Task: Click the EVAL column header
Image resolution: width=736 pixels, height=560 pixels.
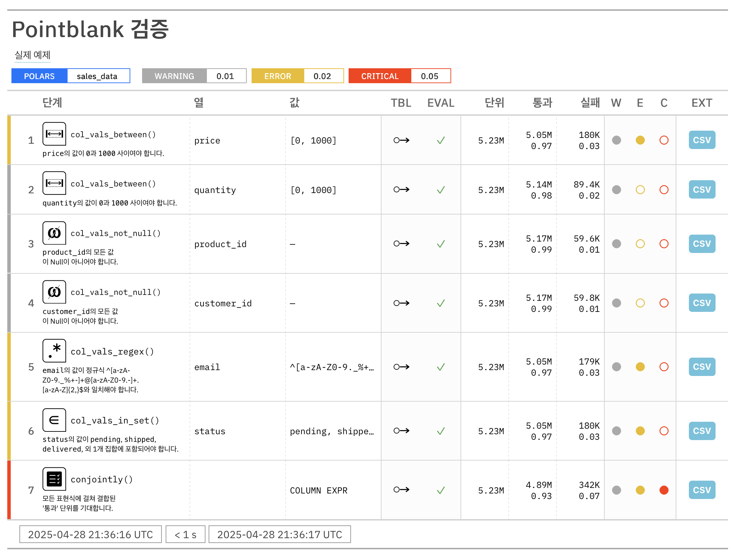Action: click(441, 103)
